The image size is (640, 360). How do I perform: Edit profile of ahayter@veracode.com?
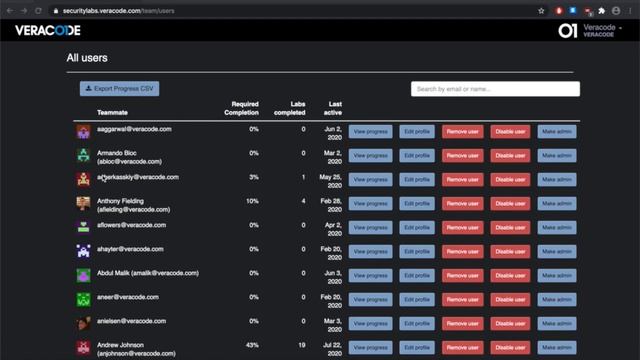tap(417, 251)
